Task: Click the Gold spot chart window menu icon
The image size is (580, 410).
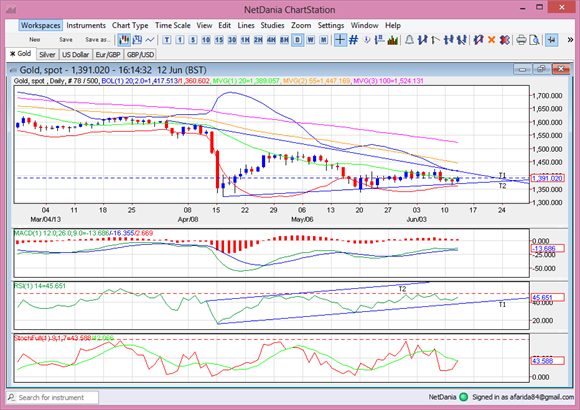Action: (13, 70)
